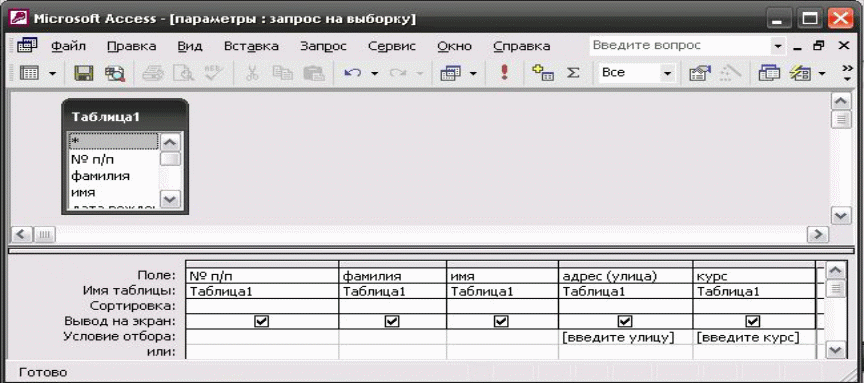Open the Query Type dropdown arrow

pyautogui.click(x=473, y=73)
